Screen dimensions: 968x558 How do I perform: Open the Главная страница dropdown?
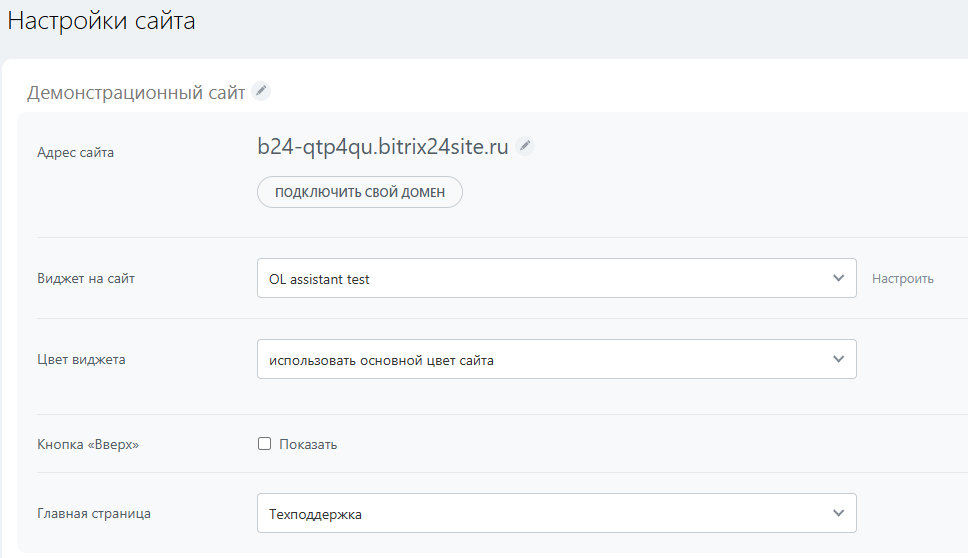pyautogui.click(x=556, y=513)
